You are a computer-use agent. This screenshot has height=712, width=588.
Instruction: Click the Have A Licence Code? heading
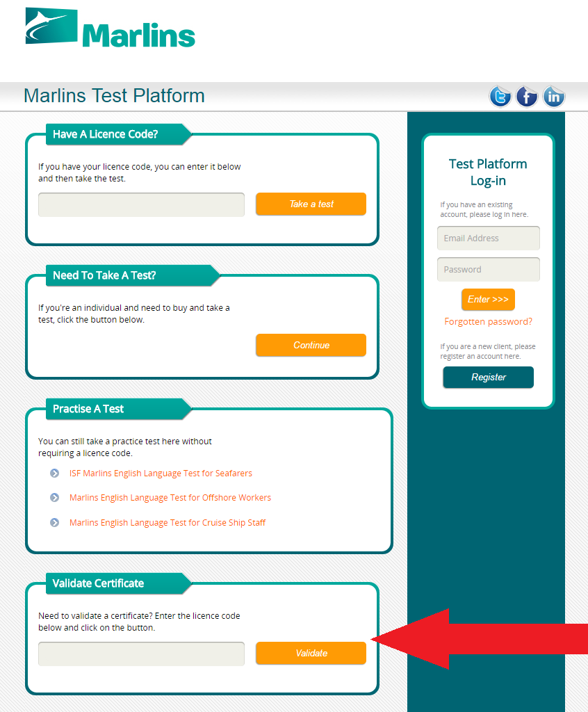coord(106,134)
